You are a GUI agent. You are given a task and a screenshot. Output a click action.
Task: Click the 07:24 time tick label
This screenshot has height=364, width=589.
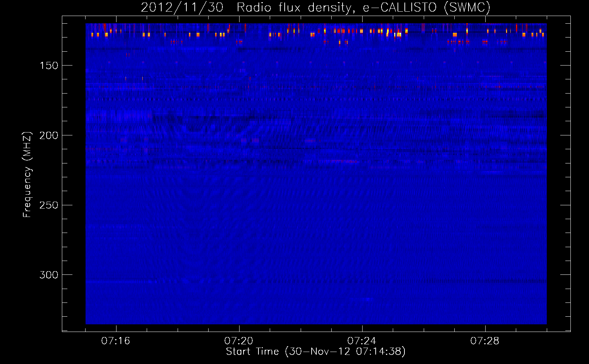pos(362,341)
